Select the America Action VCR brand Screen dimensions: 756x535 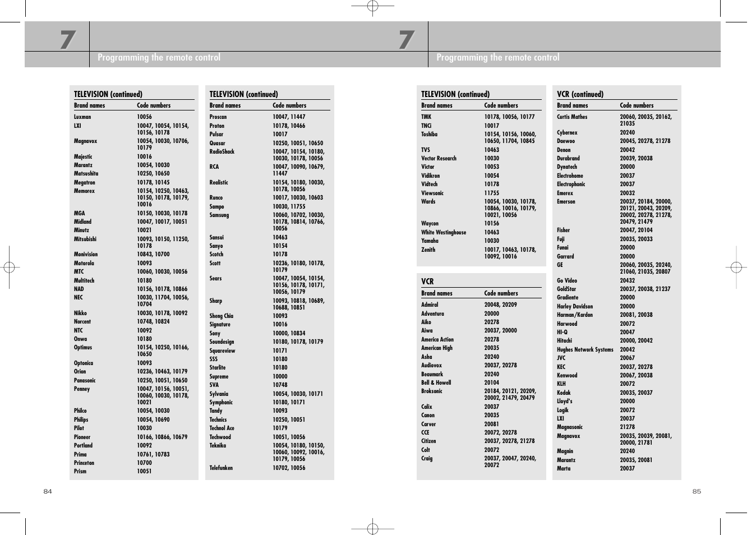click(437, 340)
